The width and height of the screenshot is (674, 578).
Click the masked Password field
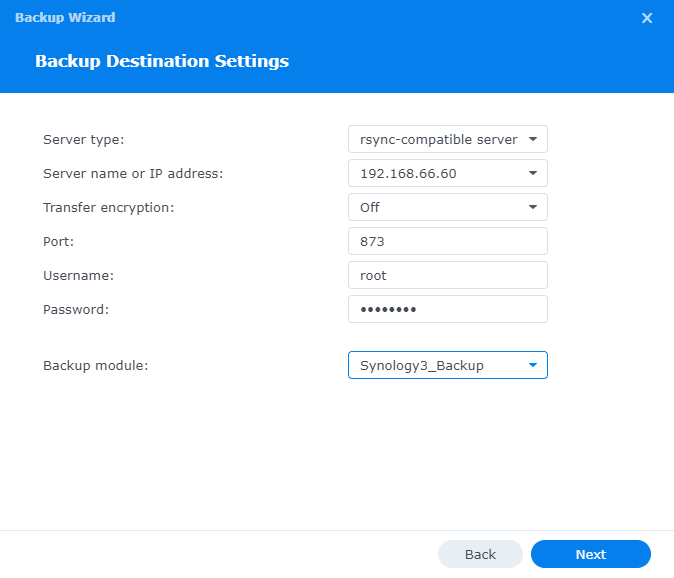coord(447,310)
